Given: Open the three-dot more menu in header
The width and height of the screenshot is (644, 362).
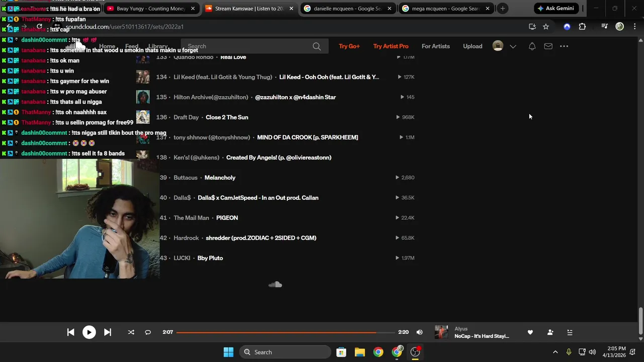Looking at the screenshot, I should click(564, 46).
